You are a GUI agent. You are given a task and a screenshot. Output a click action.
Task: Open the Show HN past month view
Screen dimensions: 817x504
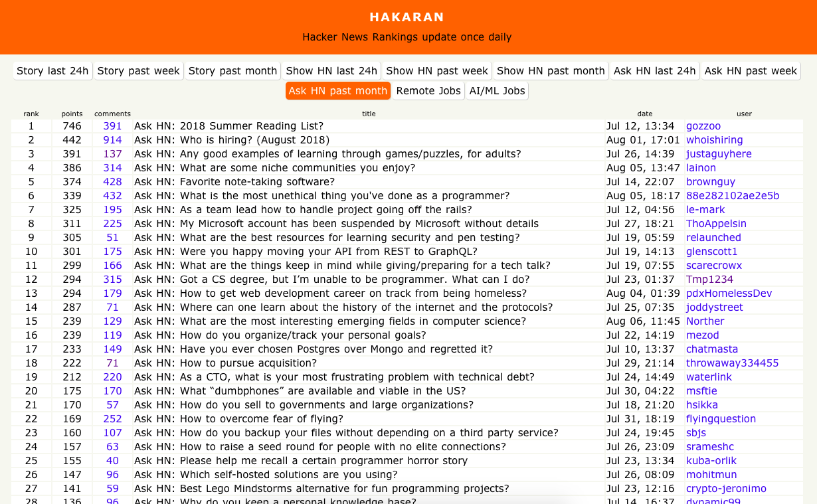pos(550,70)
